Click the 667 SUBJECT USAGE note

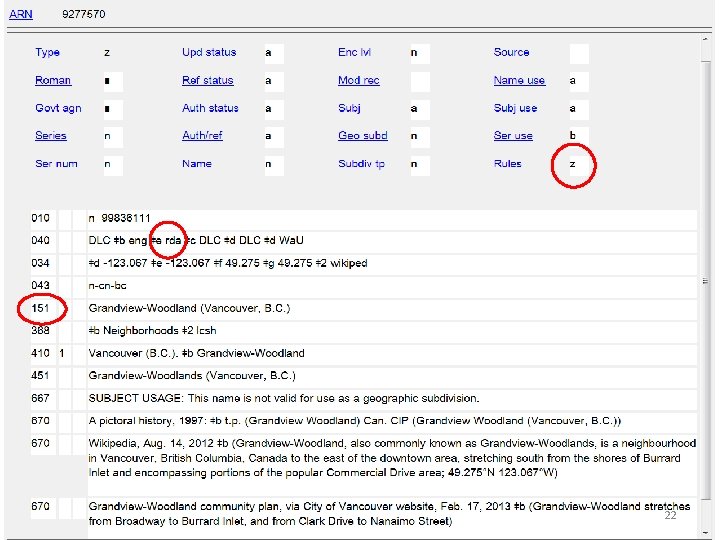[284, 398]
